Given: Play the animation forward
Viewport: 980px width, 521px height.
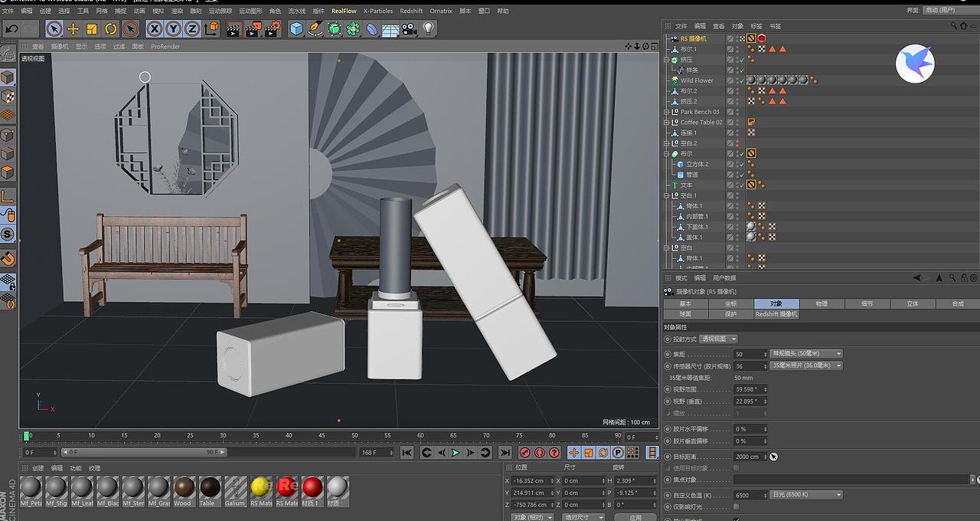Looking at the screenshot, I should [x=456, y=453].
